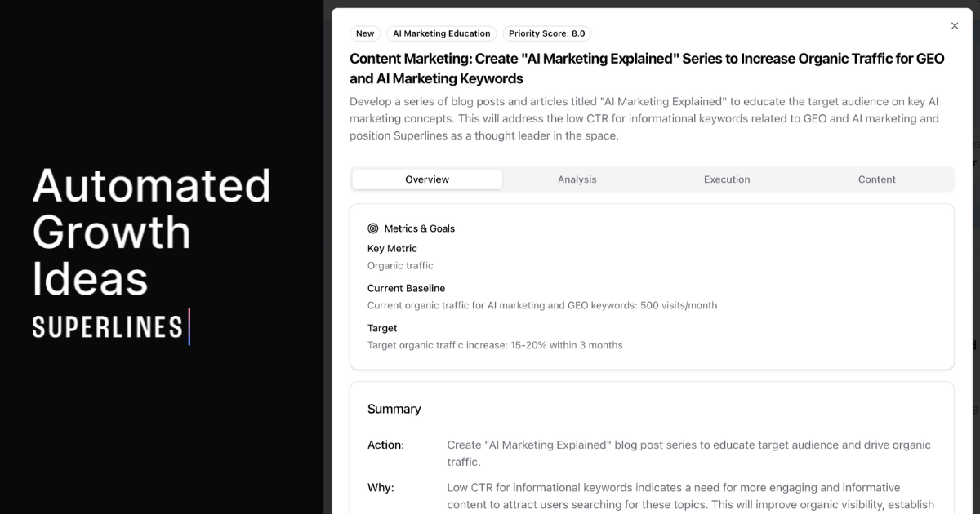
Task: Click the Superlines logo
Action: (x=110, y=327)
